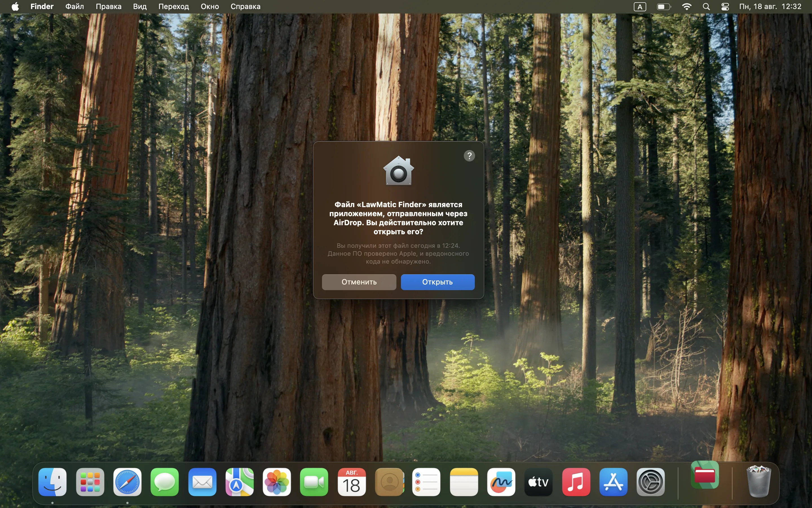Open App Store from the Dock
This screenshot has width=812, height=508.
click(613, 482)
